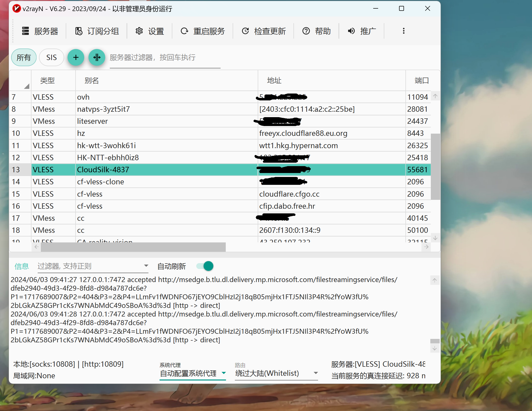The width and height of the screenshot is (532, 411).
Task: Select the hk-wtt-3wohk61i row
Action: pyautogui.click(x=220, y=145)
